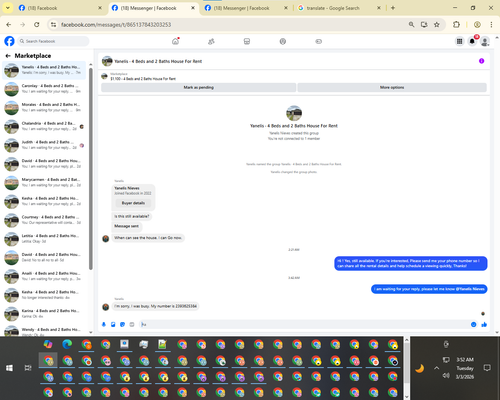Image resolution: width=500 pixels, height=400 pixels.
Task: Open Microsoft Edge from the taskbar
Action: [67, 344]
